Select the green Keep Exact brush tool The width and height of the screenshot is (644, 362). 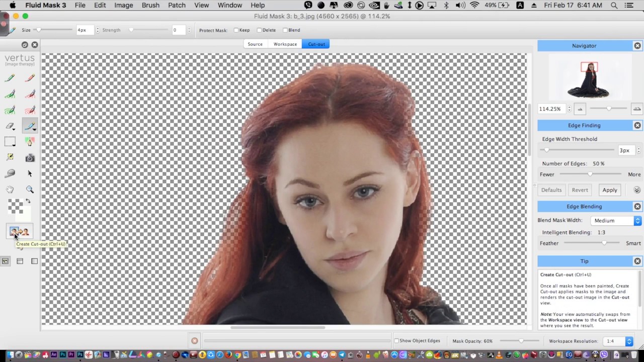click(10, 78)
